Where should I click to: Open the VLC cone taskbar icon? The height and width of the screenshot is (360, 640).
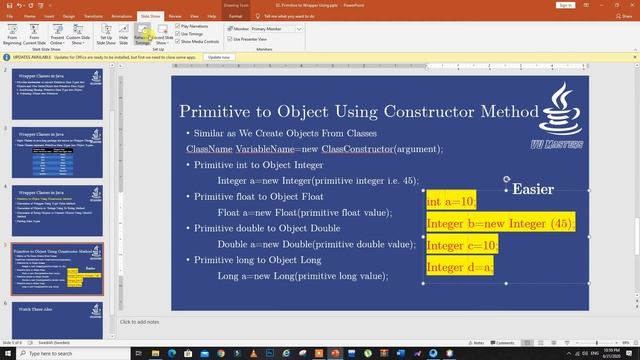(253, 353)
